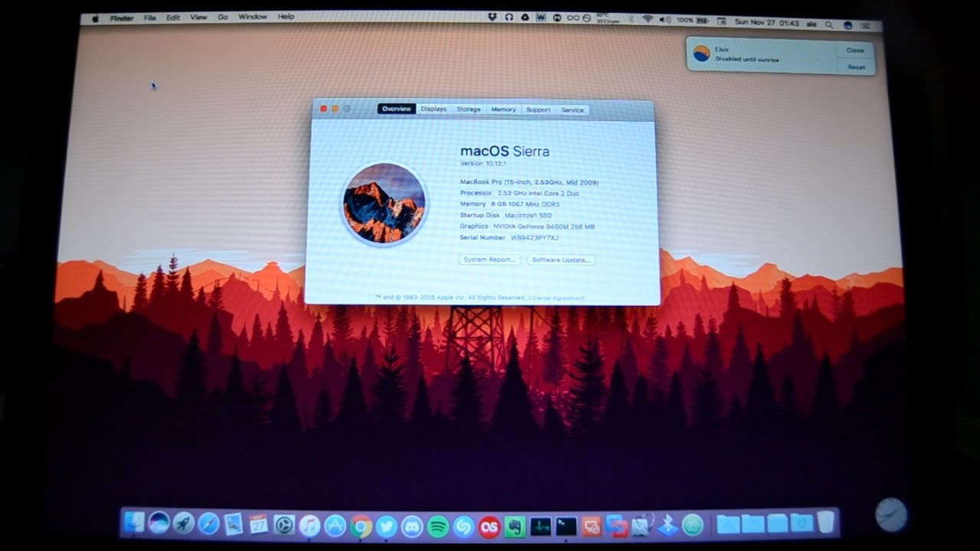This screenshot has width=980, height=551.
Task: Open the Window menu
Action: [x=253, y=17]
